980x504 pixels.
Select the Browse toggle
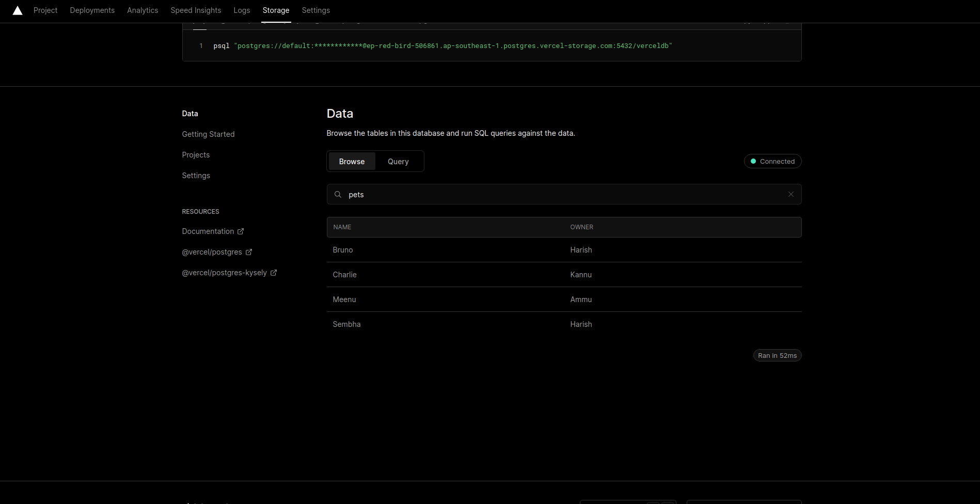click(352, 162)
